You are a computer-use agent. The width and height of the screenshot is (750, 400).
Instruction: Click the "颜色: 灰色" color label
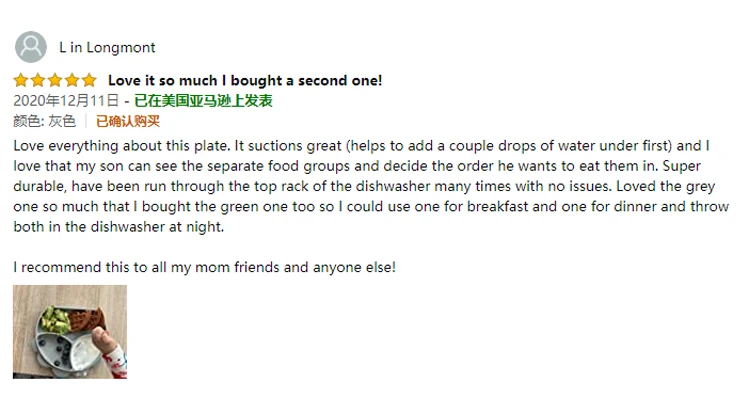(44, 121)
